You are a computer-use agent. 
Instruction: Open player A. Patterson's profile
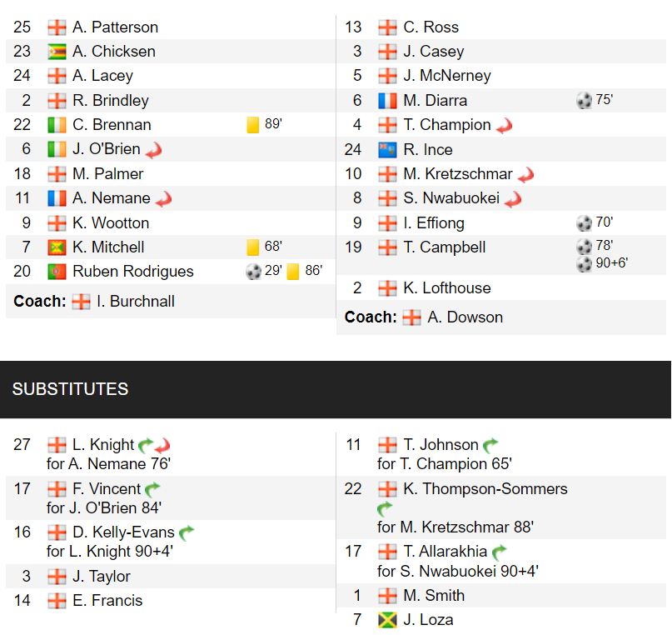[115, 27]
